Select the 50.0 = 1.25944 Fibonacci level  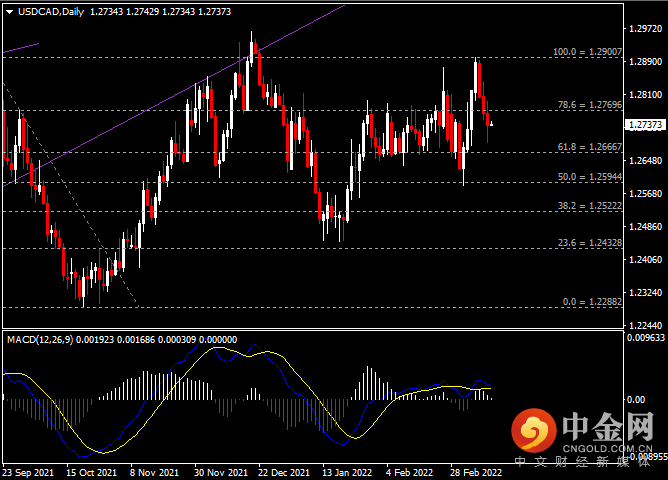(x=590, y=176)
